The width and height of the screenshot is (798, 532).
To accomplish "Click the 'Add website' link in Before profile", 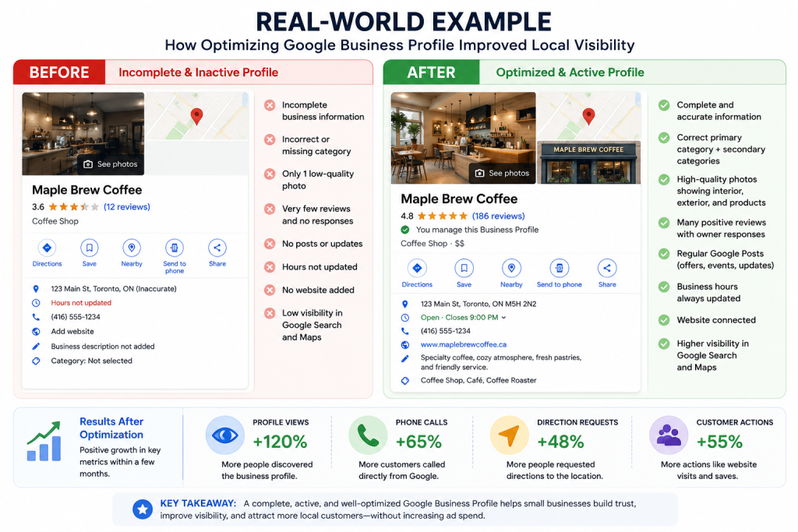I will (72, 332).
